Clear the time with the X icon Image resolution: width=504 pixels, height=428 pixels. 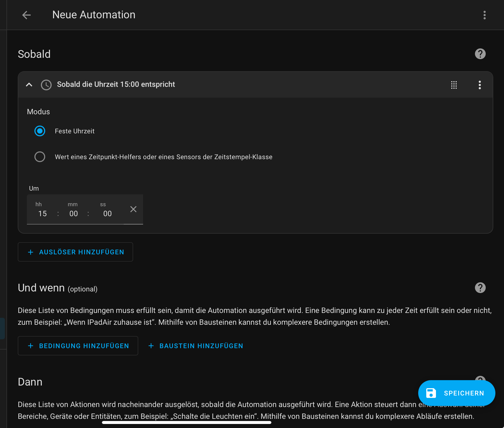(x=133, y=209)
